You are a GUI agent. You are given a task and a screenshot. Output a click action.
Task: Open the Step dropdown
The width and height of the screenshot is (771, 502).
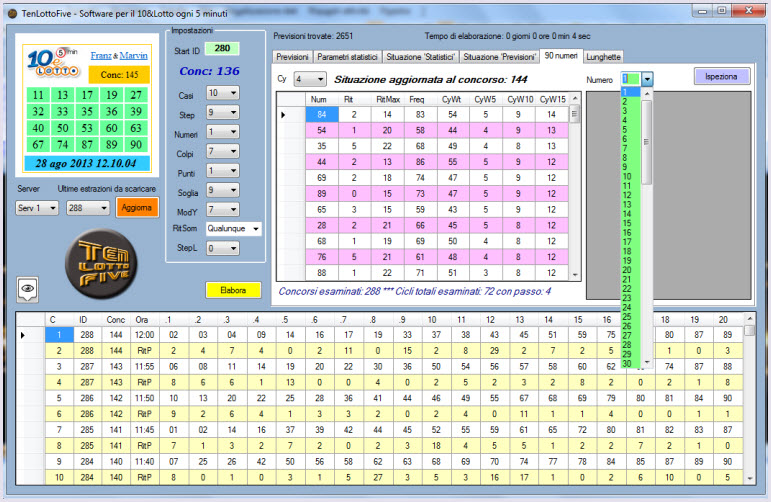click(x=223, y=113)
